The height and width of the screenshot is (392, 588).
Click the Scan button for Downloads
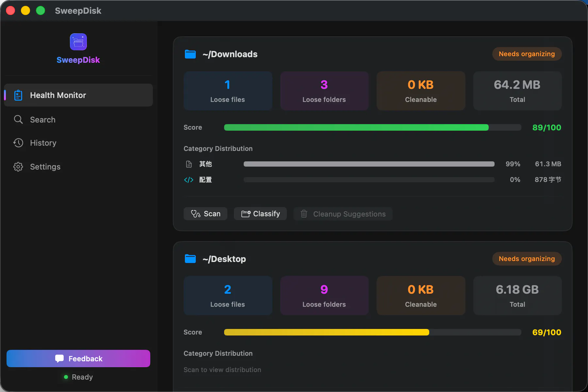pyautogui.click(x=205, y=214)
